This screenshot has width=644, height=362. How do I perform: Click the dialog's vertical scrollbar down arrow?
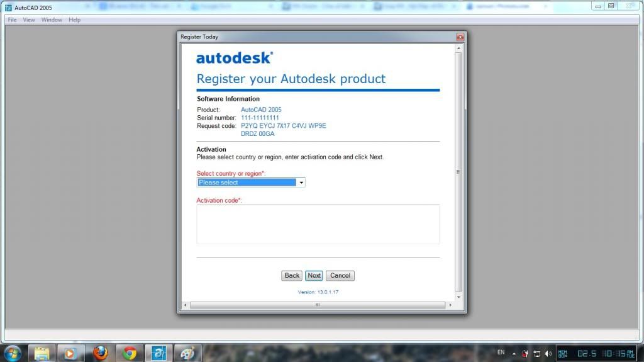[x=458, y=297]
